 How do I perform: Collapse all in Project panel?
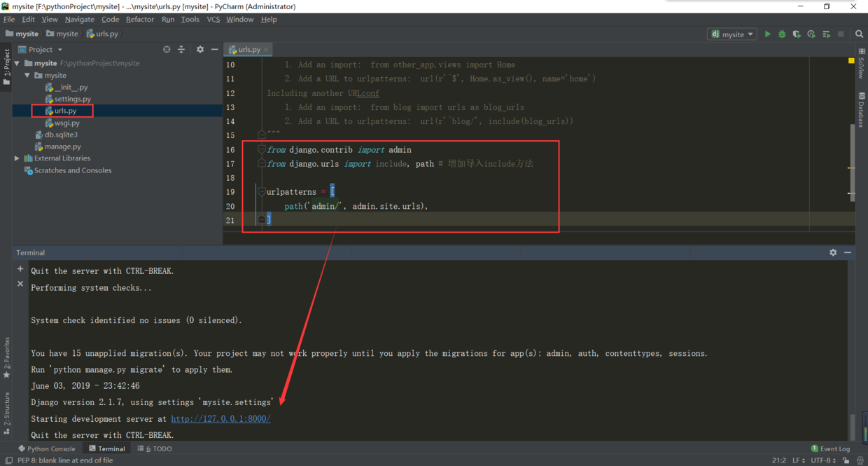pyautogui.click(x=181, y=50)
